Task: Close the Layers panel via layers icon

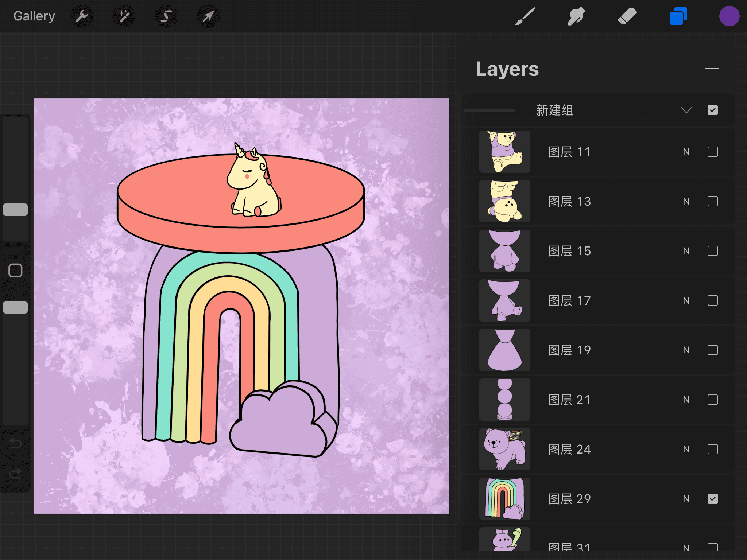Action: coord(678,16)
